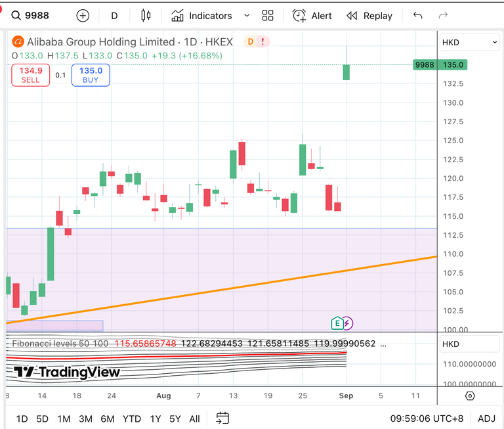Viewport: 504px width, 429px height.
Task: Click the +19.3 (+16.68%) change value
Action: coord(187,56)
